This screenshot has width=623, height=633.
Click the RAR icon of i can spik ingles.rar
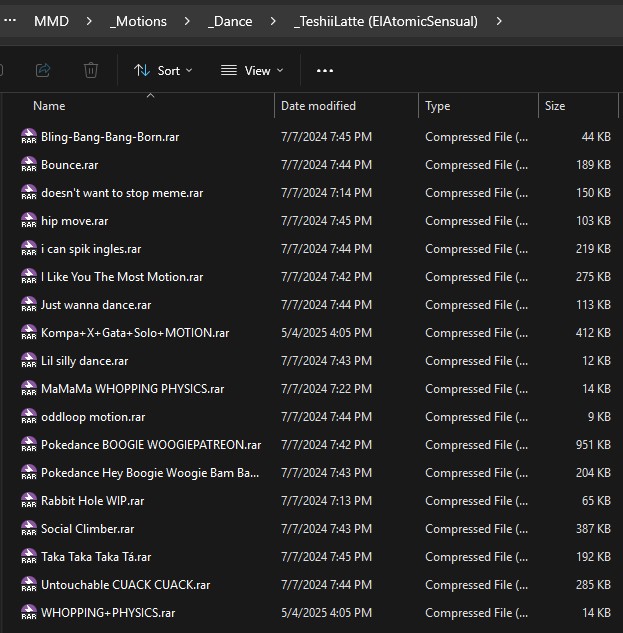[x=29, y=248]
